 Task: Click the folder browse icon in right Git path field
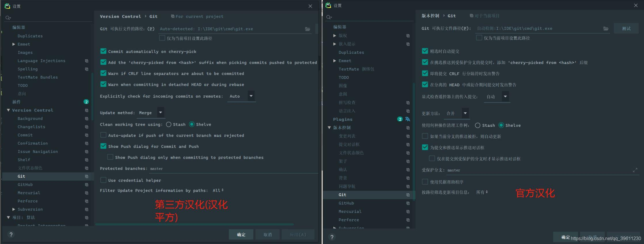[x=606, y=29]
